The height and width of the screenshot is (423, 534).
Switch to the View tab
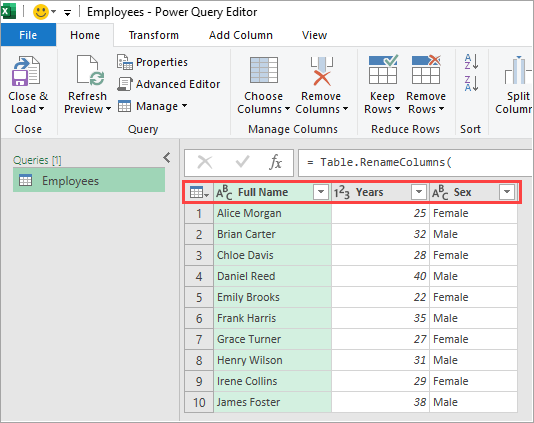point(314,35)
